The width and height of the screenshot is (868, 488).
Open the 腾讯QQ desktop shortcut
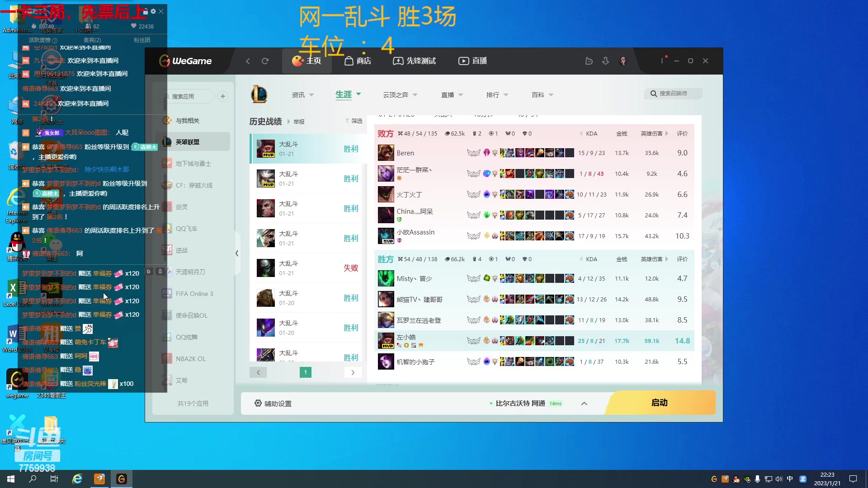pos(17,246)
